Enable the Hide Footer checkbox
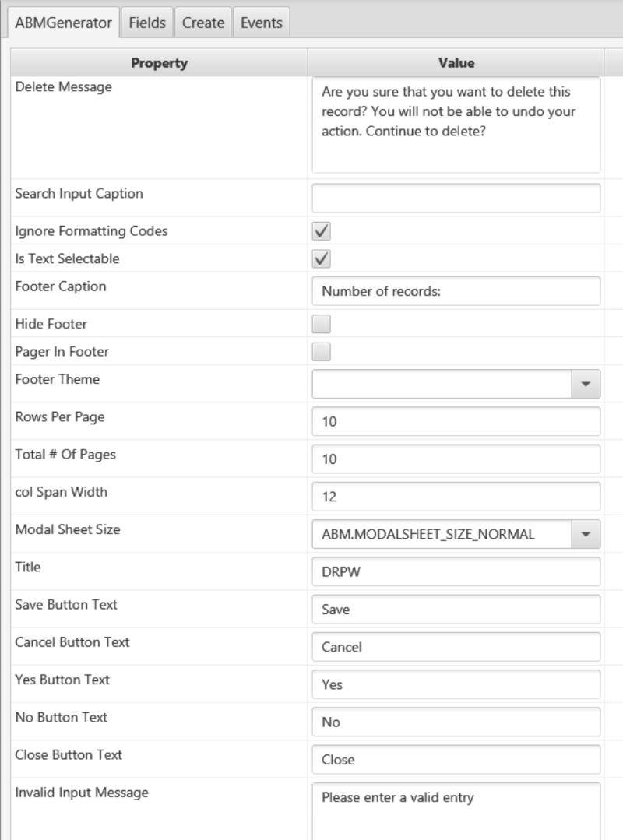Image resolution: width=623 pixels, height=840 pixels. coord(321,324)
